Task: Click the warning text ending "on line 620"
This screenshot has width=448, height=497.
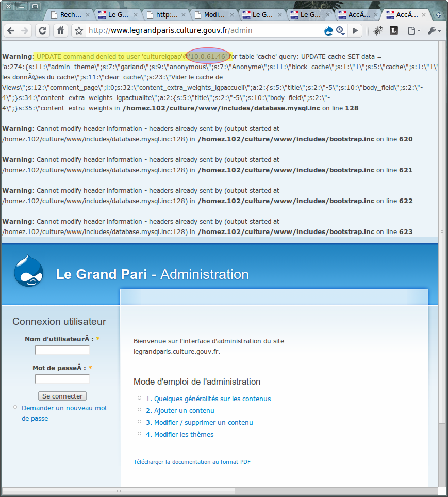Action: 207,134
